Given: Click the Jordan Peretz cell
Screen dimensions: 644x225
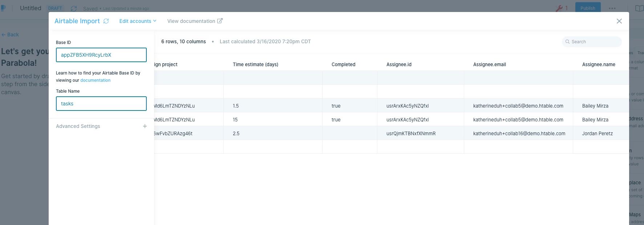Looking at the screenshot, I should tap(601, 133).
